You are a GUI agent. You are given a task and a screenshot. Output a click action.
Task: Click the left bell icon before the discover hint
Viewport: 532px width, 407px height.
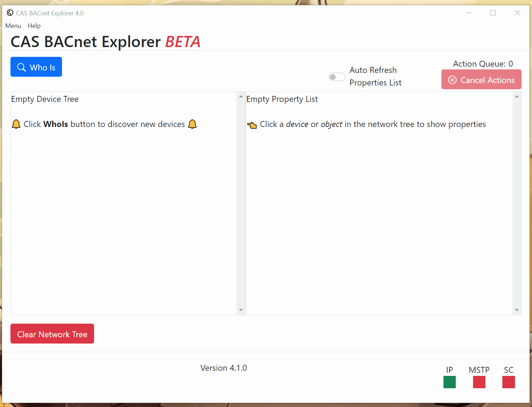tap(16, 124)
